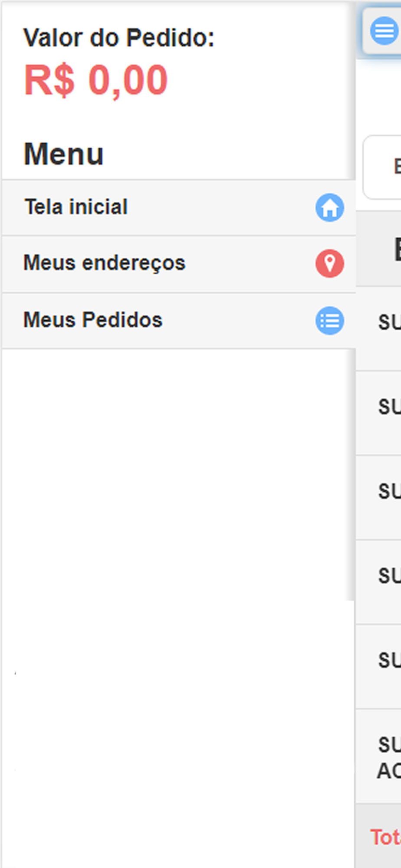This screenshot has height=868, width=401.
Task: Select the fifth SU product row
Action: 378,667
